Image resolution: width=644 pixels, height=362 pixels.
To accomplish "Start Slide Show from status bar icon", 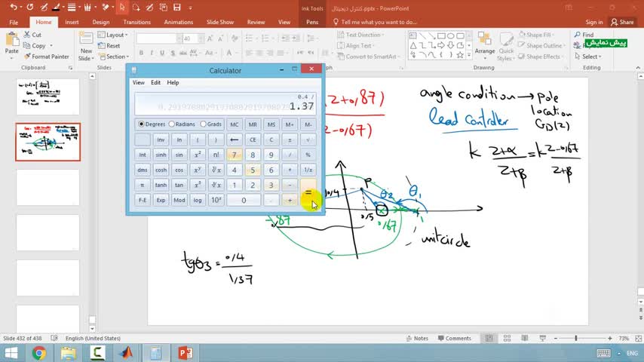I will (x=542, y=338).
